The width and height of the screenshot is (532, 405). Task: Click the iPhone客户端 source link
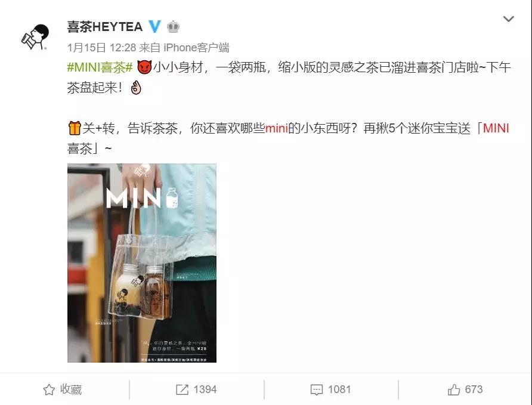coord(196,48)
